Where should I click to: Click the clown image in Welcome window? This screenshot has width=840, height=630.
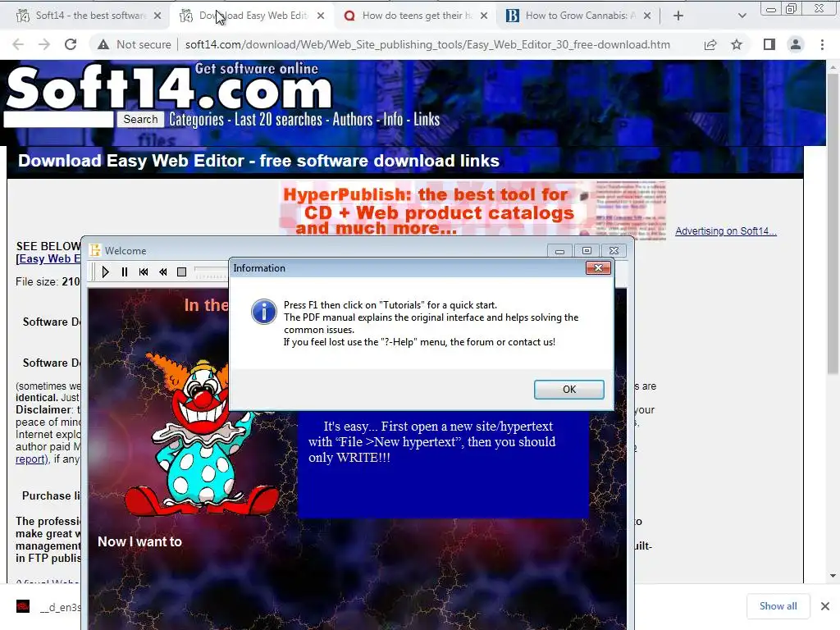click(201, 436)
